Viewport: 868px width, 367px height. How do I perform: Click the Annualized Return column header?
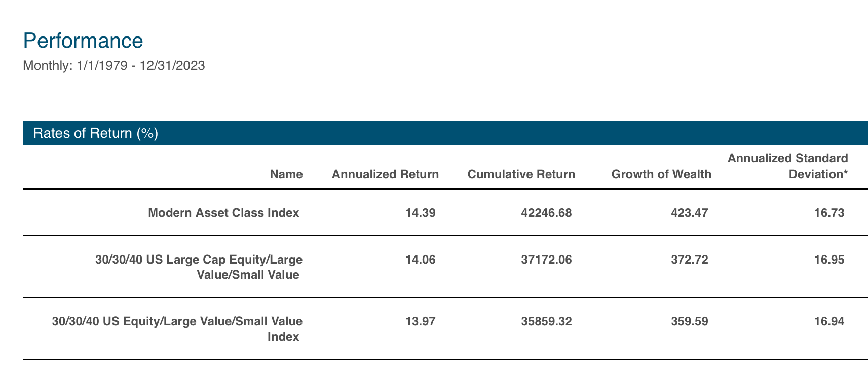385,174
